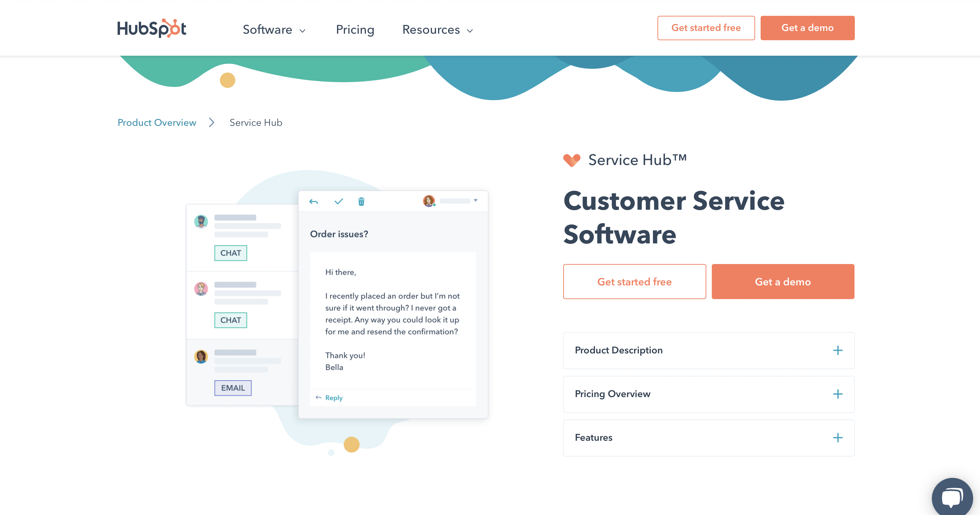Expand the Features section
Screen dimensions: 980x515
pos(709,438)
